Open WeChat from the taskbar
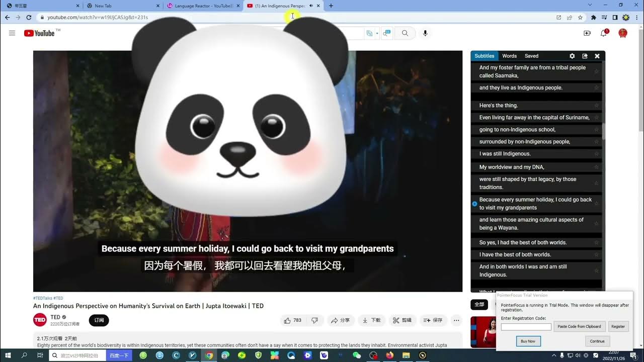 (357, 355)
